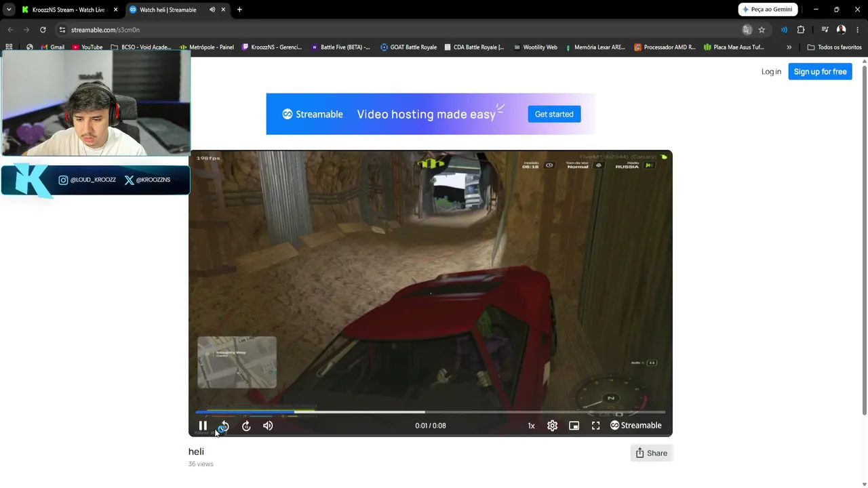Click the '36 views' text
The width and height of the screenshot is (868, 488).
click(x=201, y=464)
